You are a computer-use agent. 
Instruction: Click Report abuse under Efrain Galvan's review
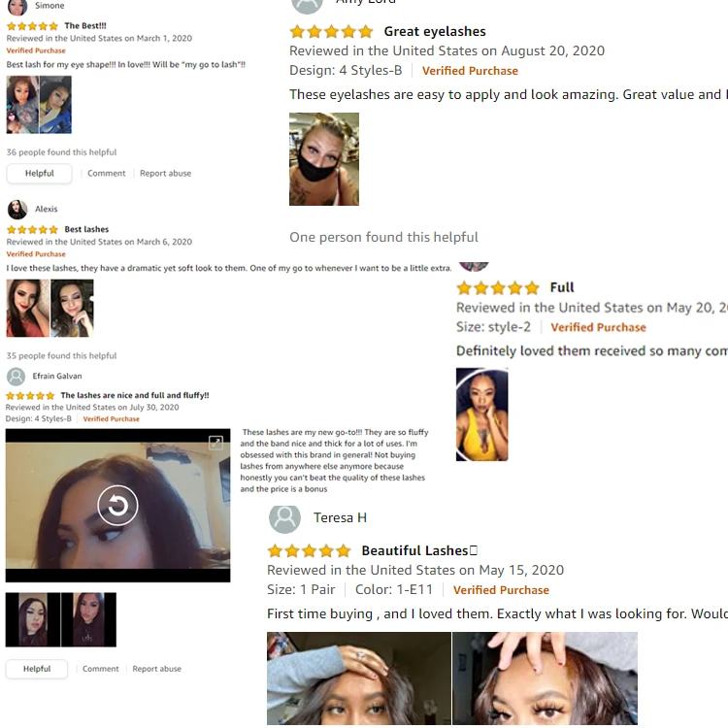click(157, 669)
